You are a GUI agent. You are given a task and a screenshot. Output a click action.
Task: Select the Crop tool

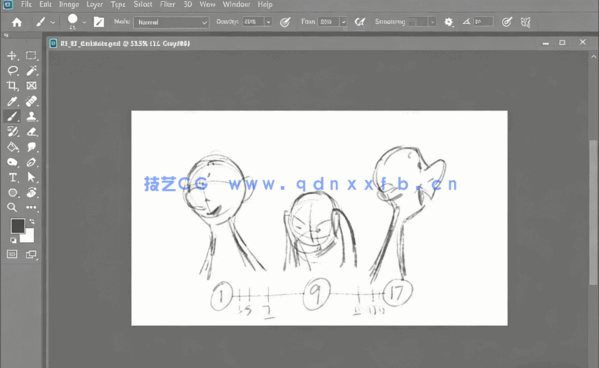point(12,86)
